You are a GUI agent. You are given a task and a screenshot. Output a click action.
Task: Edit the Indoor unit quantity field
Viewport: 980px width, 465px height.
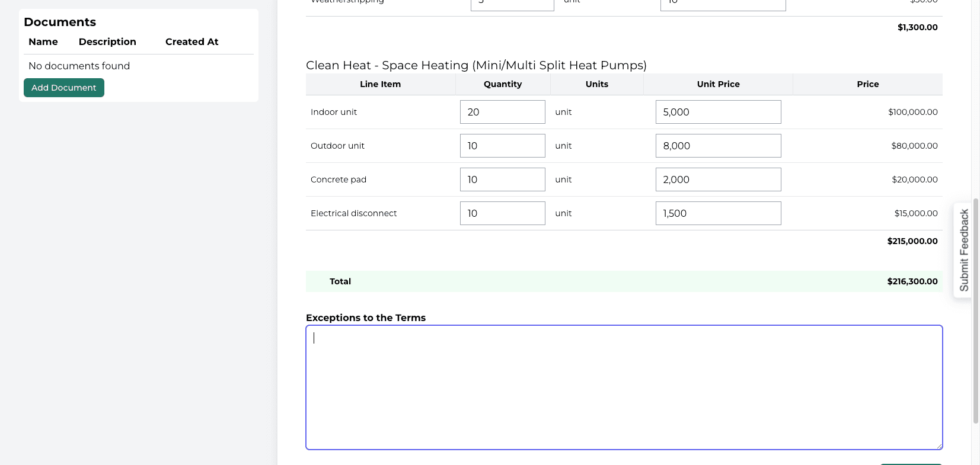click(x=502, y=112)
